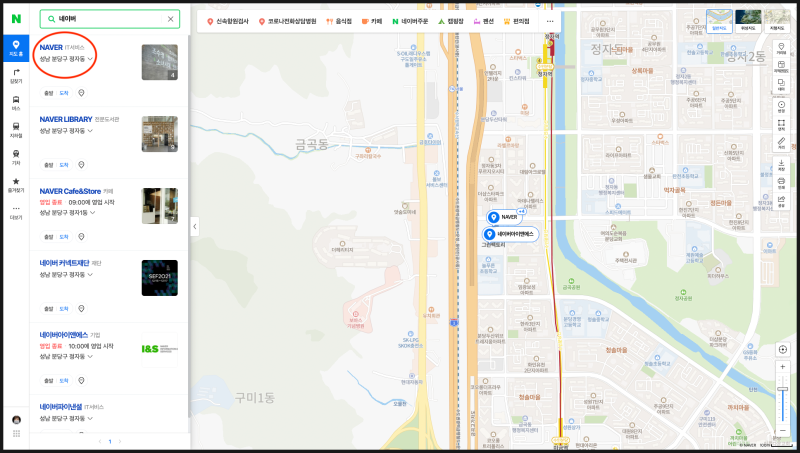Click the 저장 save map tool
The height and width of the screenshot is (453, 800).
click(781, 165)
